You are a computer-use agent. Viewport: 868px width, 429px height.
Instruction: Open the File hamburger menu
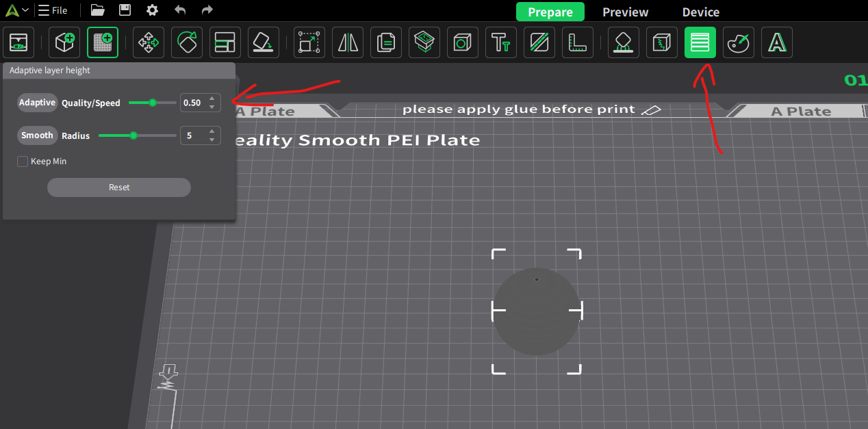click(x=53, y=10)
